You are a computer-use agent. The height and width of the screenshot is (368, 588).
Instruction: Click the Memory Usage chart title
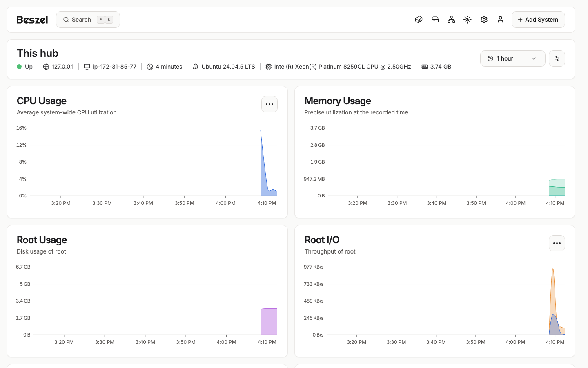tap(338, 101)
